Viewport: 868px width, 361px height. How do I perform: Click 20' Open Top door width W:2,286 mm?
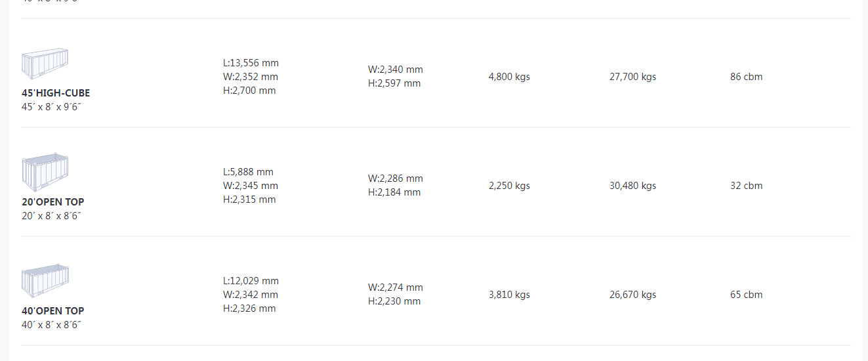[396, 179]
